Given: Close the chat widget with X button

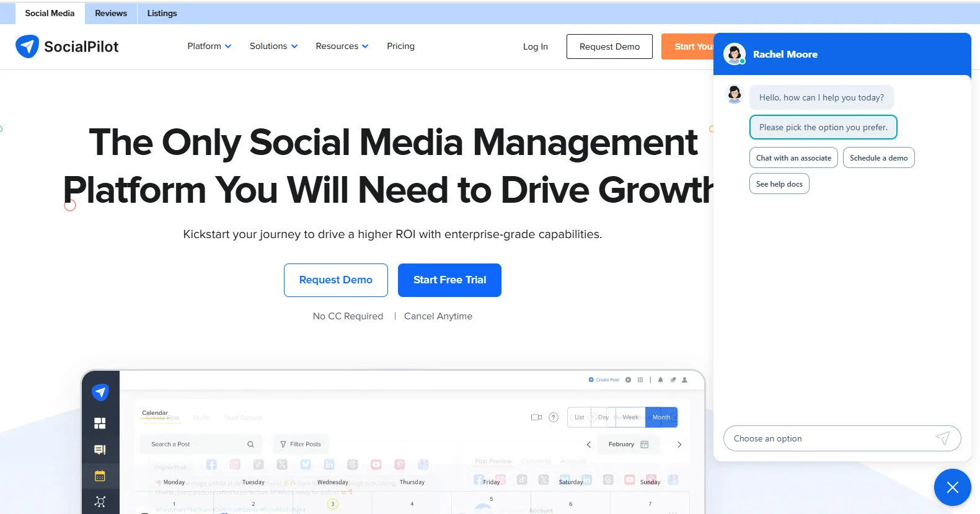Looking at the screenshot, I should (x=952, y=488).
